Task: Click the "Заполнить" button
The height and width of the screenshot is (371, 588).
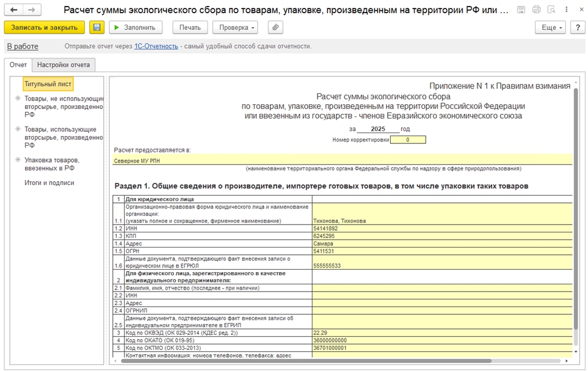Action: pyautogui.click(x=136, y=27)
